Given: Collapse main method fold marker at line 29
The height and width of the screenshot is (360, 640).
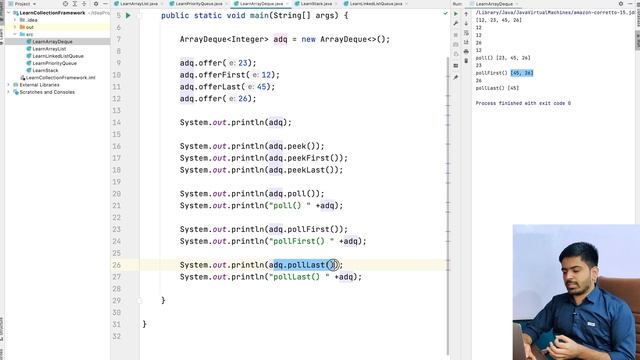Looking at the screenshot, I should pyautogui.click(x=140, y=301).
